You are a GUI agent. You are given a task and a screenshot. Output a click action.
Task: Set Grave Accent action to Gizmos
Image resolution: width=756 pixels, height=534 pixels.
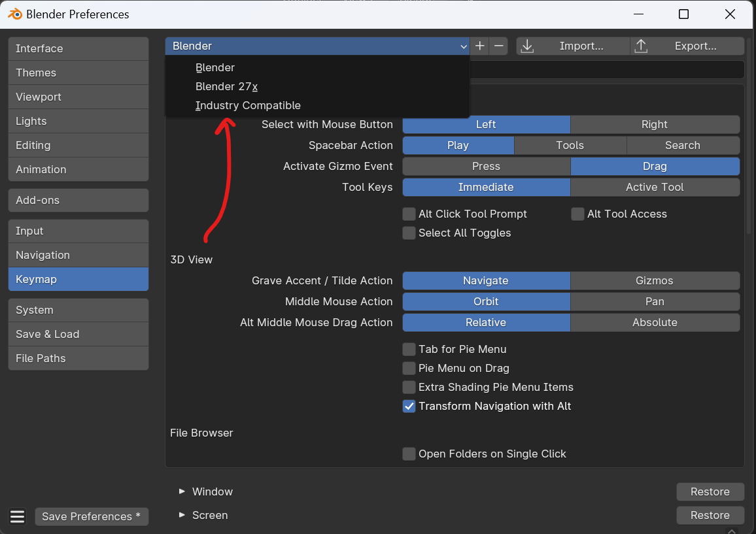click(x=655, y=280)
